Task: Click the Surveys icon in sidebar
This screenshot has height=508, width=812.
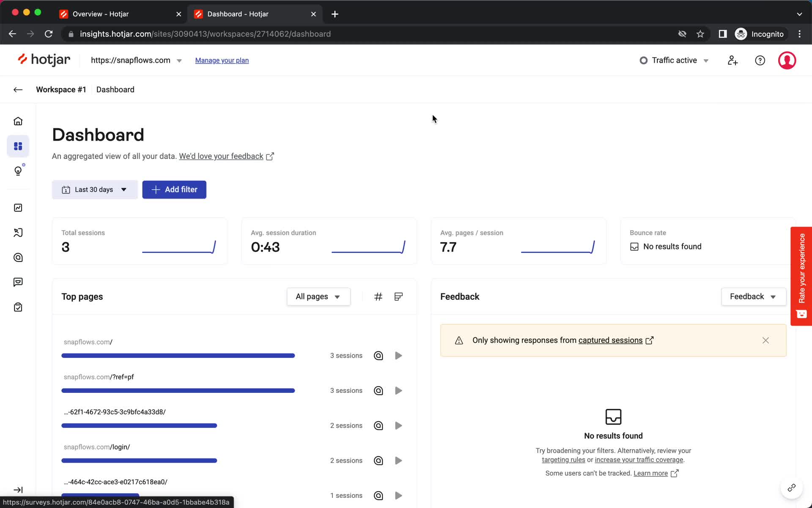Action: click(18, 307)
